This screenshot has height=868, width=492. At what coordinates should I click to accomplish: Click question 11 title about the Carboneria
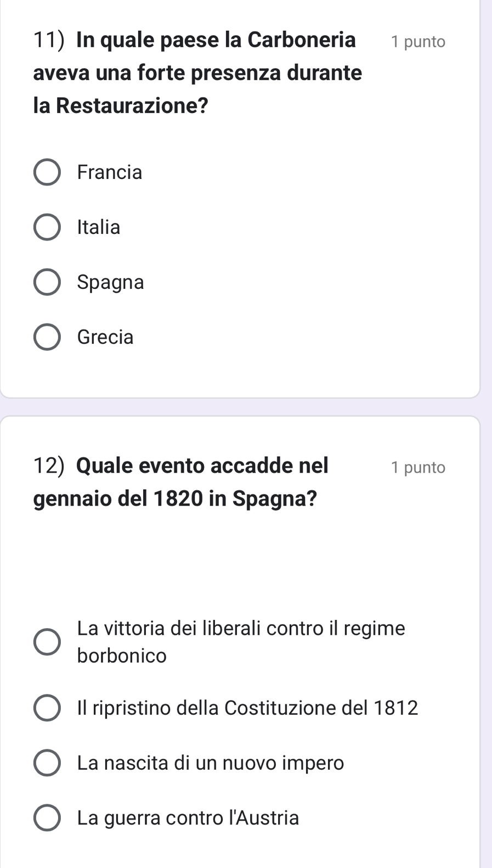tap(197, 72)
